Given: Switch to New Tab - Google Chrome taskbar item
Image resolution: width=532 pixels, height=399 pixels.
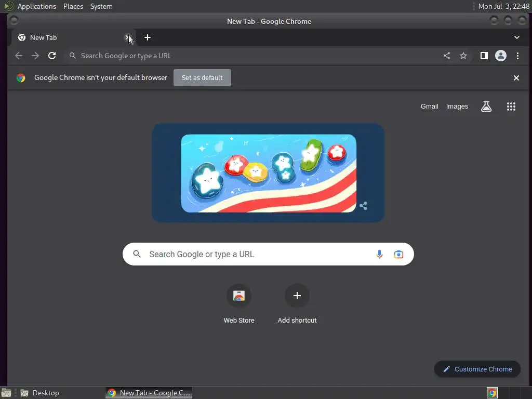Looking at the screenshot, I should tap(149, 393).
